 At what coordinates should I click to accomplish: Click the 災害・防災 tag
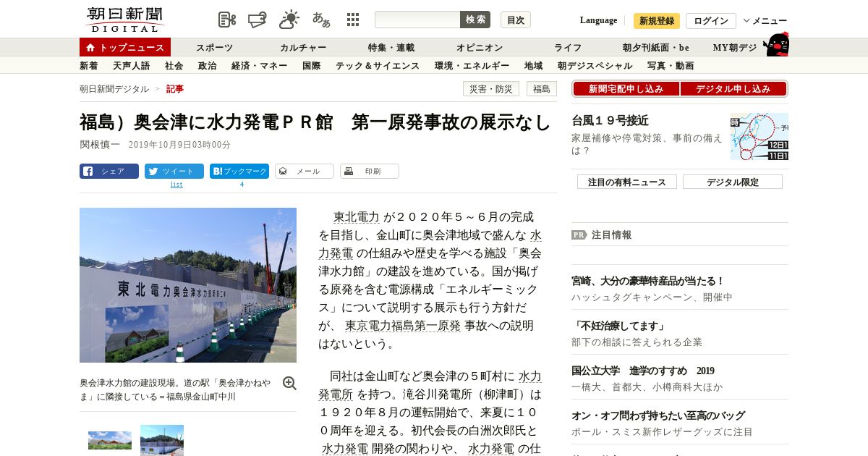[x=491, y=89]
